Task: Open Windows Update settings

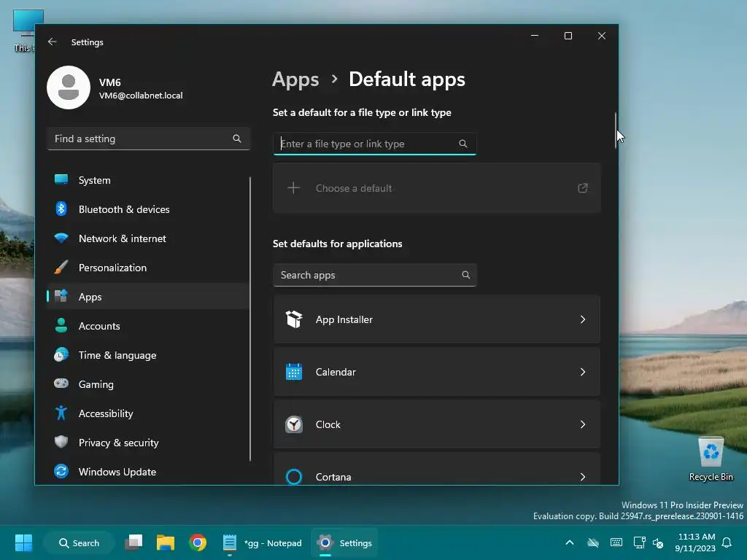Action: coord(148,472)
